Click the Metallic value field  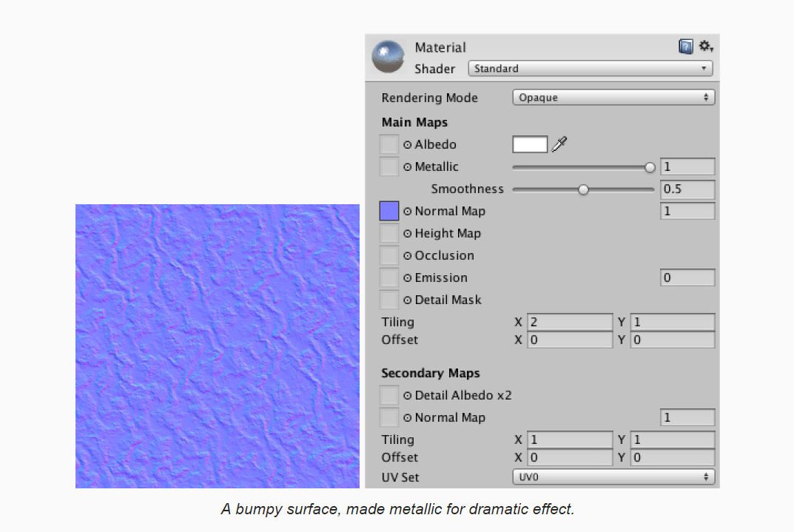(x=687, y=166)
